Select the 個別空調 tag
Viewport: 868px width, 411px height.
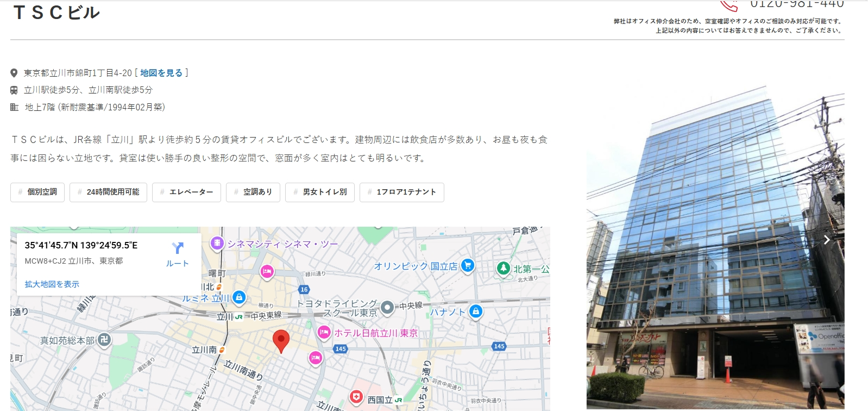click(37, 192)
